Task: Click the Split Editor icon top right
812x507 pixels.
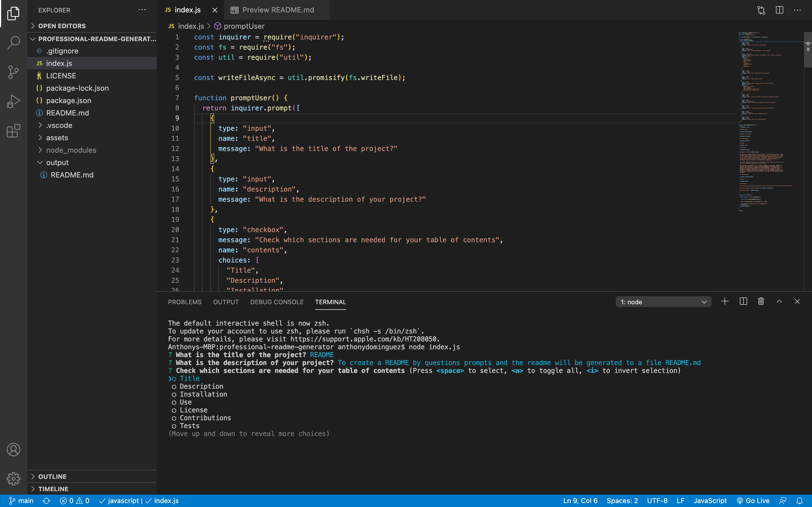Action: (779, 10)
